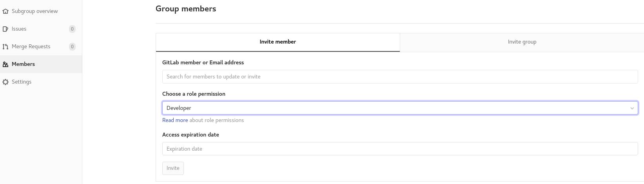
Task: Click the Subgroup overview home icon
Action: click(5, 11)
